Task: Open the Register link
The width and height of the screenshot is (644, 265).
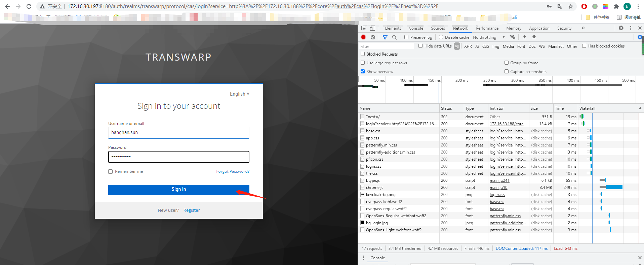Action: [x=192, y=210]
